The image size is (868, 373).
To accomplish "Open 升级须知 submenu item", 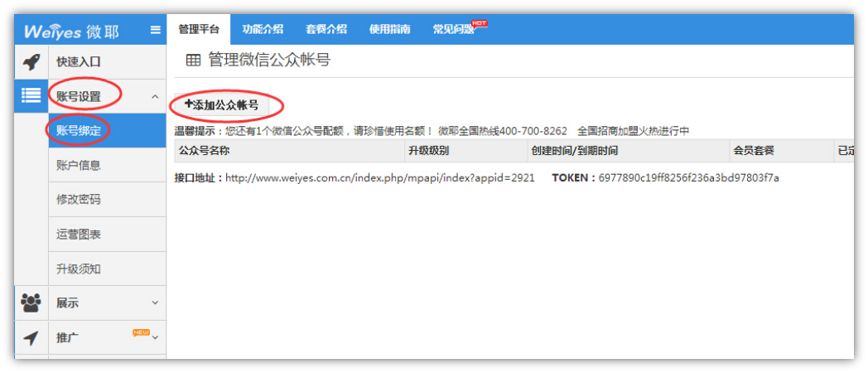I will (x=108, y=269).
